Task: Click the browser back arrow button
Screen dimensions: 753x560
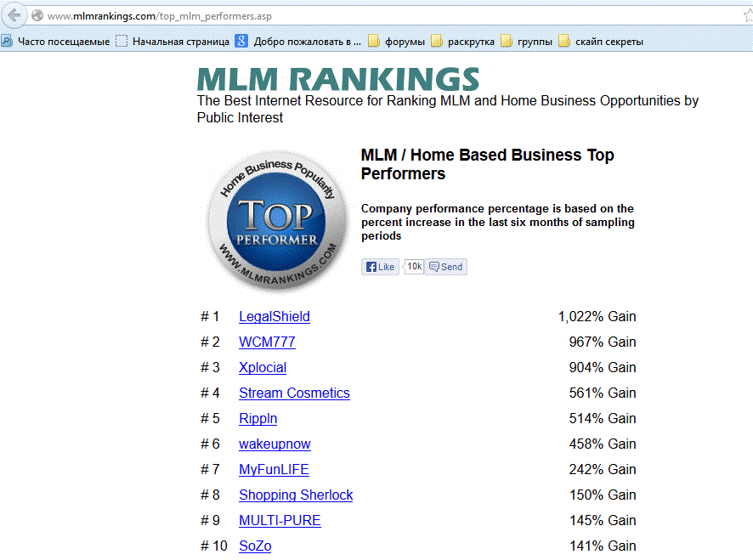Action: (14, 16)
